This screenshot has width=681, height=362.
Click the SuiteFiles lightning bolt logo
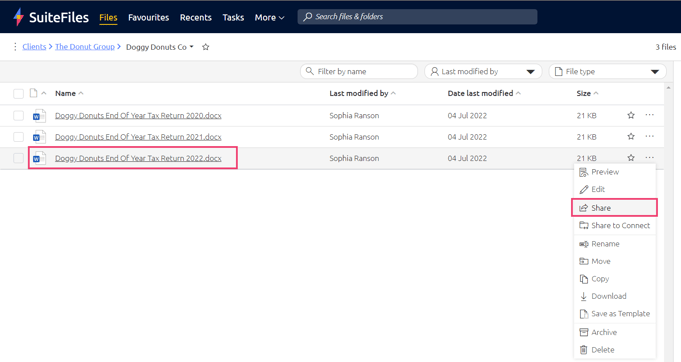click(19, 17)
